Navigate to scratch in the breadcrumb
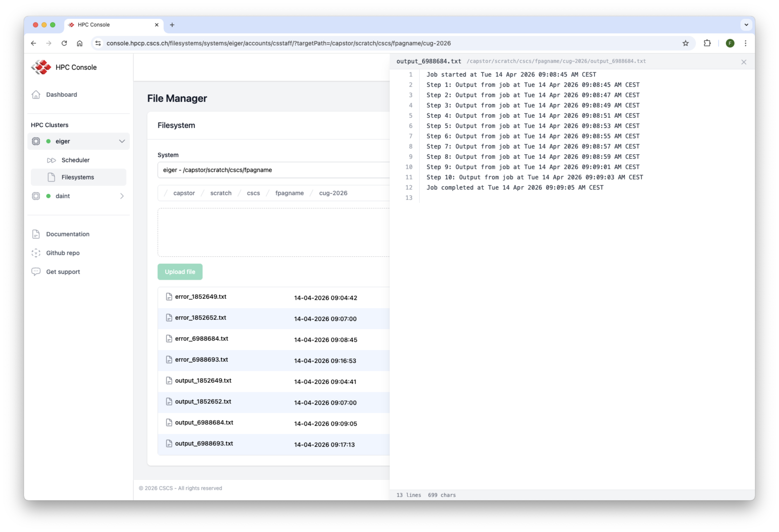 pos(221,193)
